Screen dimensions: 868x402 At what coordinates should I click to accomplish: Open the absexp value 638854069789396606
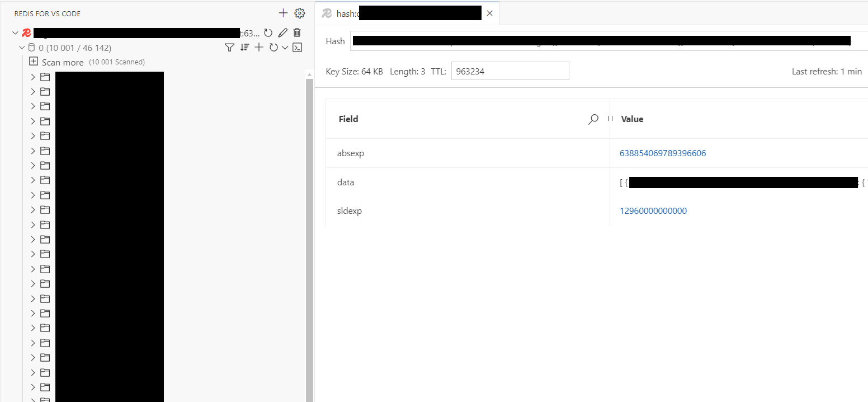[x=663, y=153]
